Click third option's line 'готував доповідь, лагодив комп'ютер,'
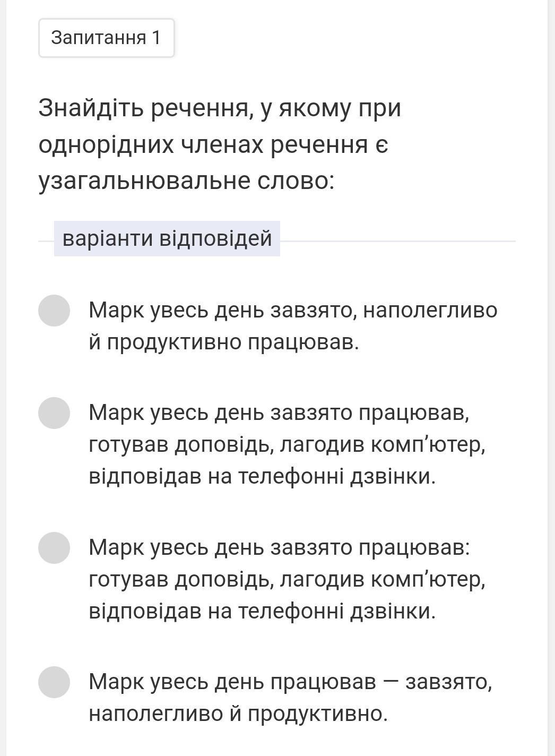Screen dimensions: 555x756 287,579
